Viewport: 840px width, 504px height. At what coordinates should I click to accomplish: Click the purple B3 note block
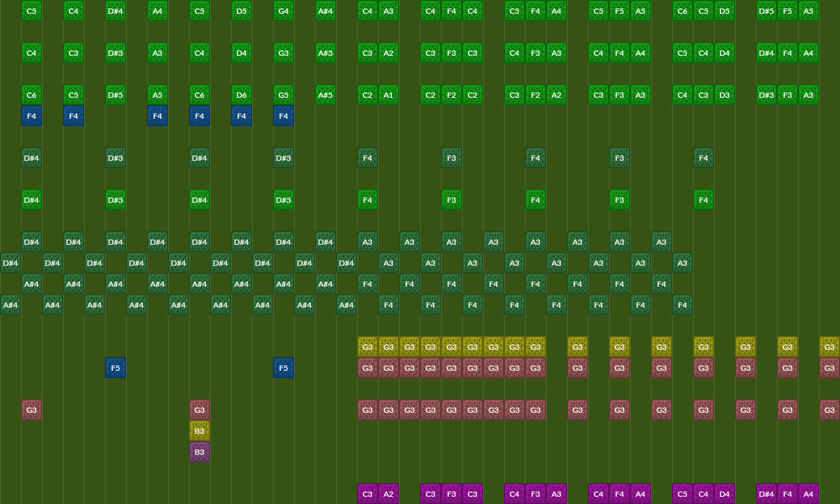(x=199, y=451)
